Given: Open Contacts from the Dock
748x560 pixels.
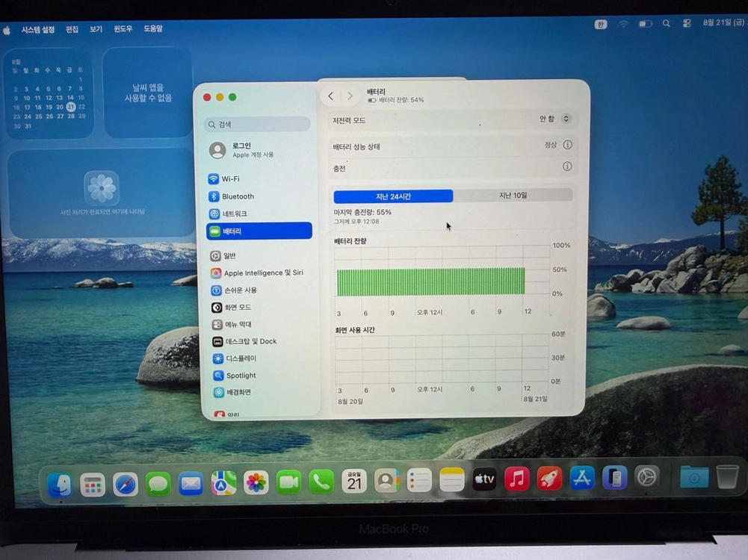Looking at the screenshot, I should click(x=386, y=480).
